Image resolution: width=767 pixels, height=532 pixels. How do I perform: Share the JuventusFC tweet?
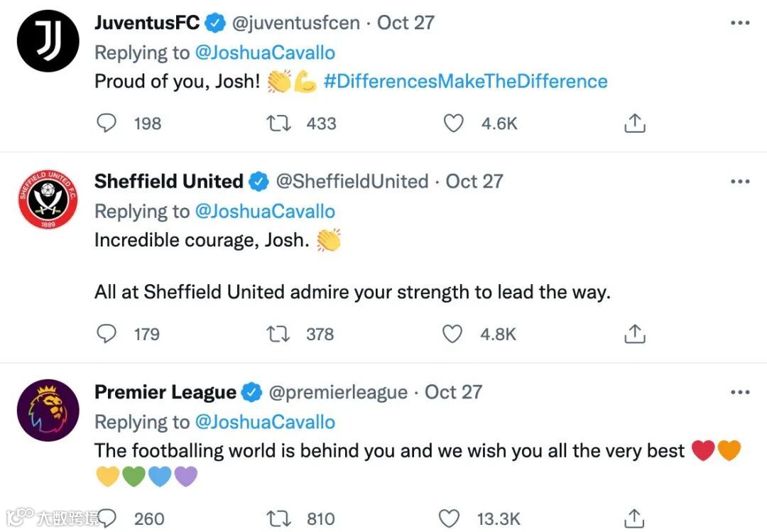[634, 124]
